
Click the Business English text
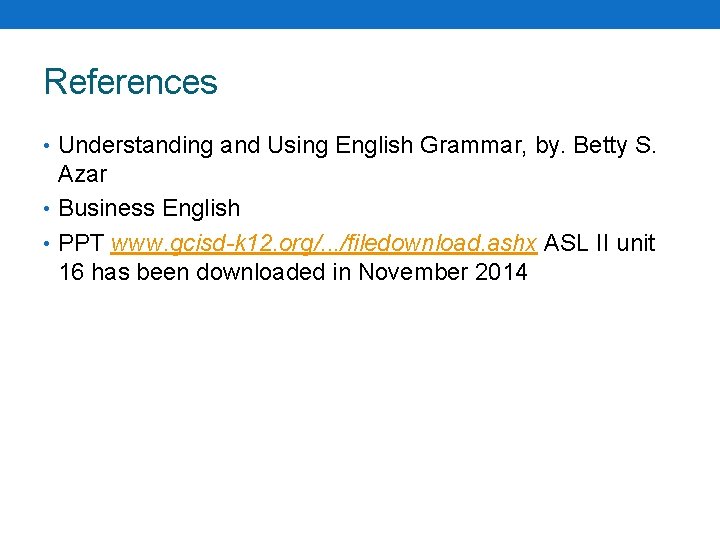(x=150, y=209)
